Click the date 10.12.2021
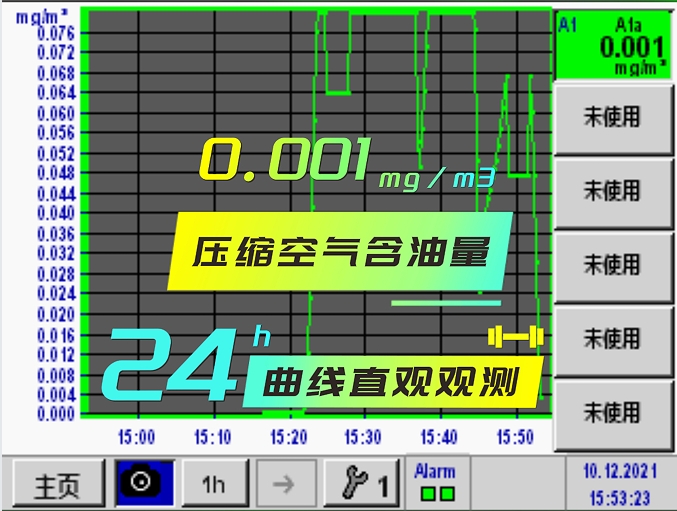The height and width of the screenshot is (511, 677). (620, 471)
